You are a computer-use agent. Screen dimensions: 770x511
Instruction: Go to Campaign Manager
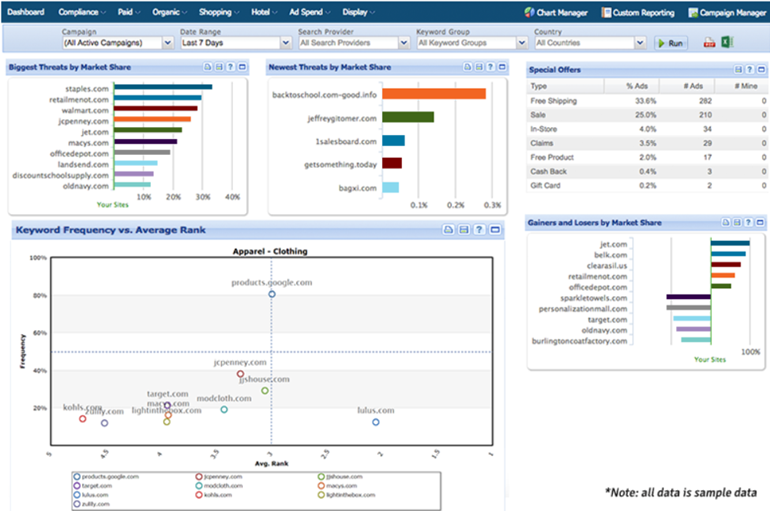[728, 13]
